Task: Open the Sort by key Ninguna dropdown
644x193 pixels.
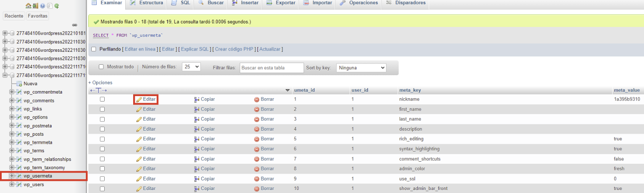Action: [x=361, y=68]
